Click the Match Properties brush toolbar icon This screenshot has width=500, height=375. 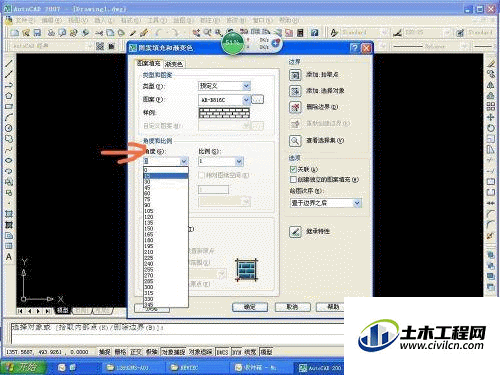click(x=144, y=33)
